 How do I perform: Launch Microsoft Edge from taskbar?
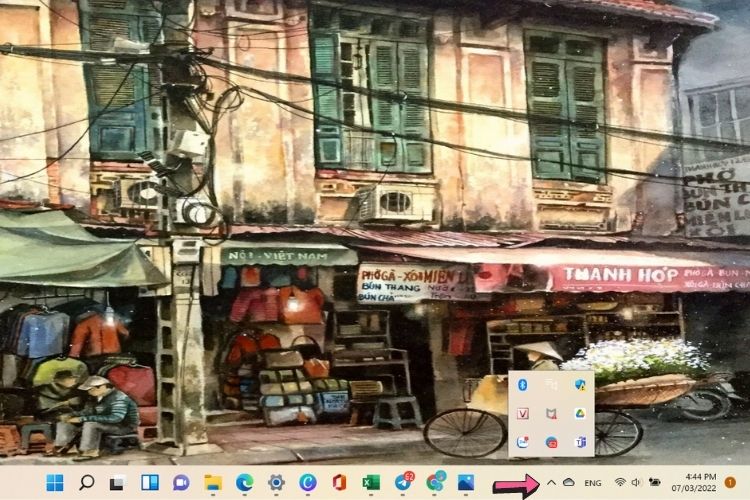tap(244, 483)
